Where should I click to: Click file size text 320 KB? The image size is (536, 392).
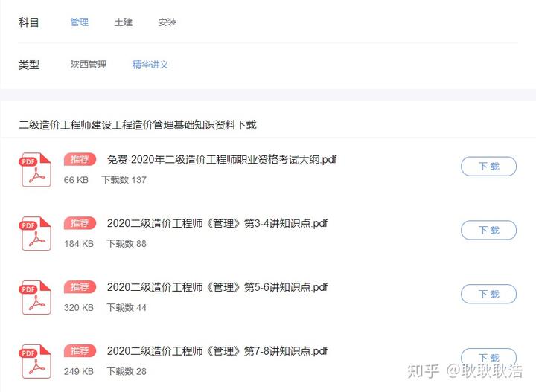click(x=79, y=308)
